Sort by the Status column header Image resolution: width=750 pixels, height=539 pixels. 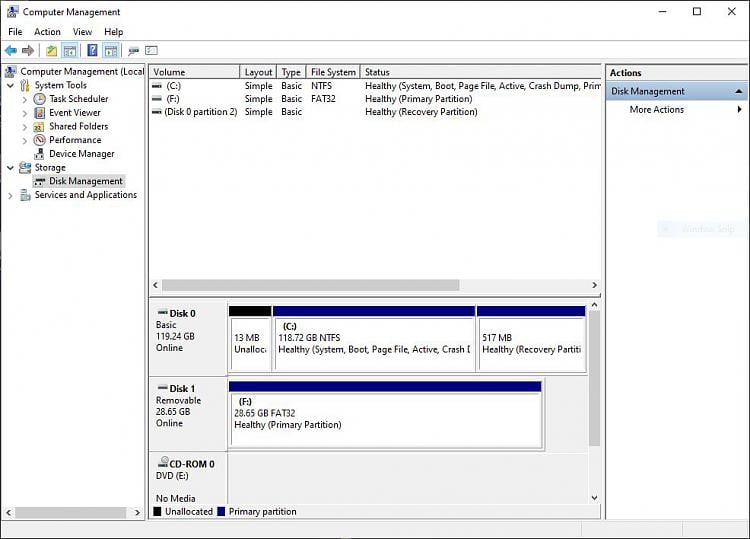[480, 72]
